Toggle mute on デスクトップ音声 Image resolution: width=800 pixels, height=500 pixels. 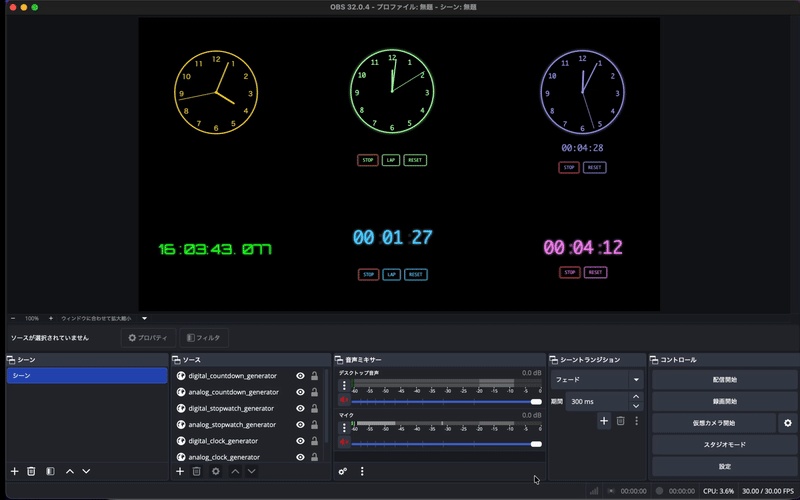[x=344, y=399]
